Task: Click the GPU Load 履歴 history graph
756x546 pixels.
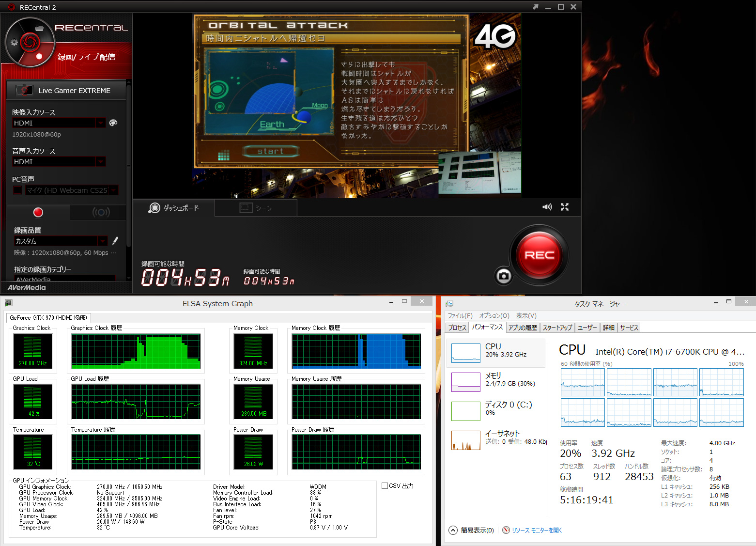Action: click(136, 402)
